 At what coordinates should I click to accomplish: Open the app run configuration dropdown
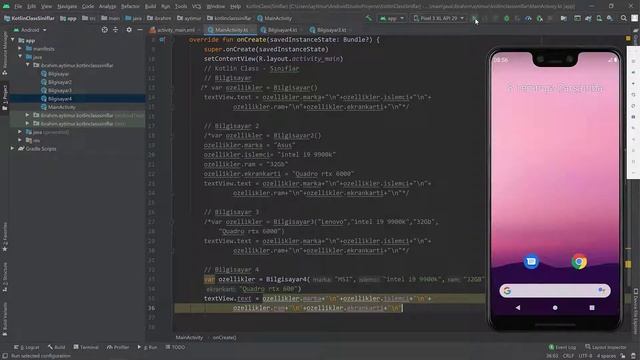(392, 18)
